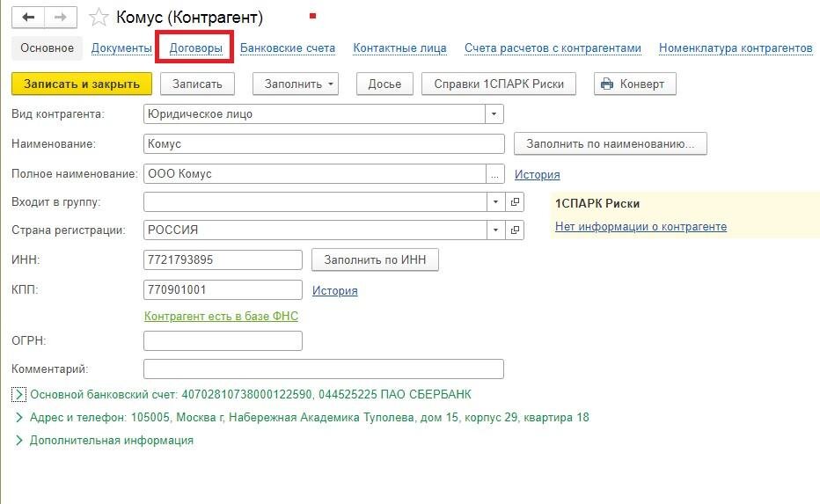Open the Контактные лица tab
Viewport: 820px width, 504px height.
pos(399,48)
